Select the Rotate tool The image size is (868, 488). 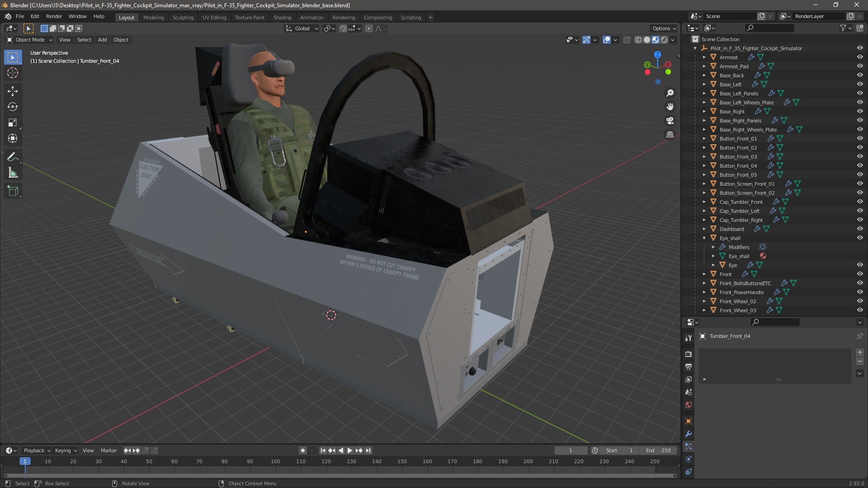13,107
